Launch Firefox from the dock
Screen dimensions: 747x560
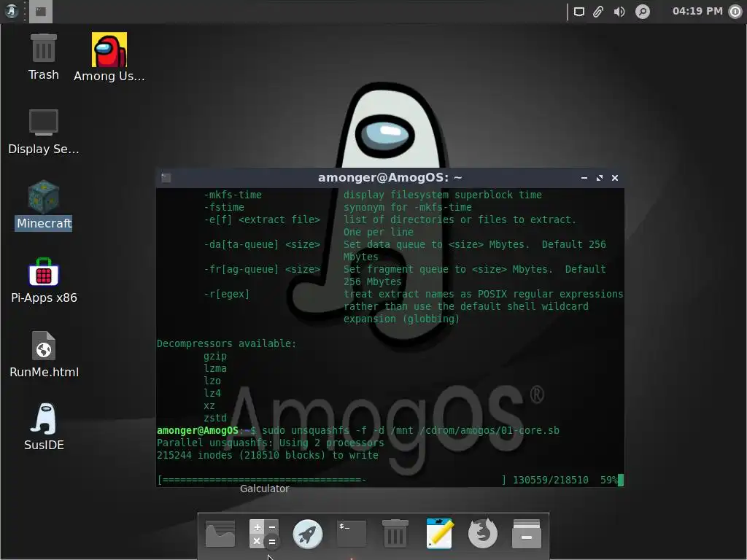[x=483, y=533]
